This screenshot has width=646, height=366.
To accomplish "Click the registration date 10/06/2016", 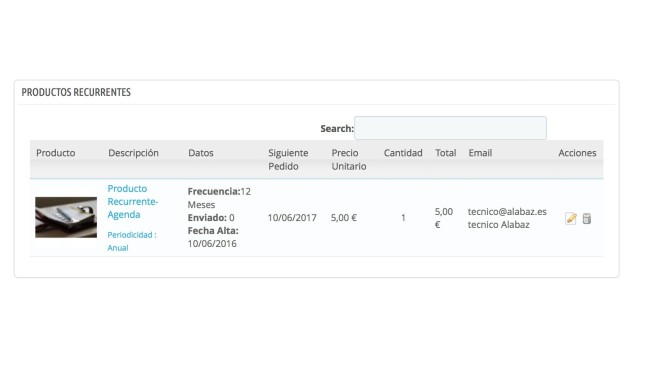I will click(x=212, y=244).
